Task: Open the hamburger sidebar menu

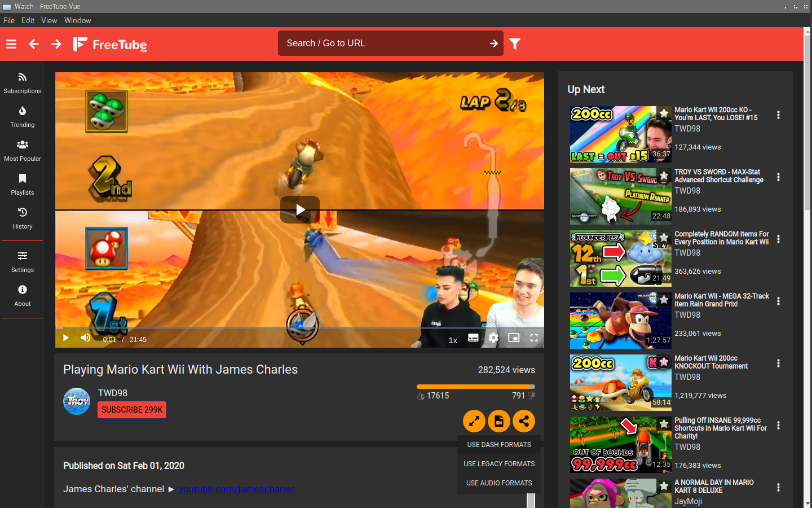Action: 11,44
